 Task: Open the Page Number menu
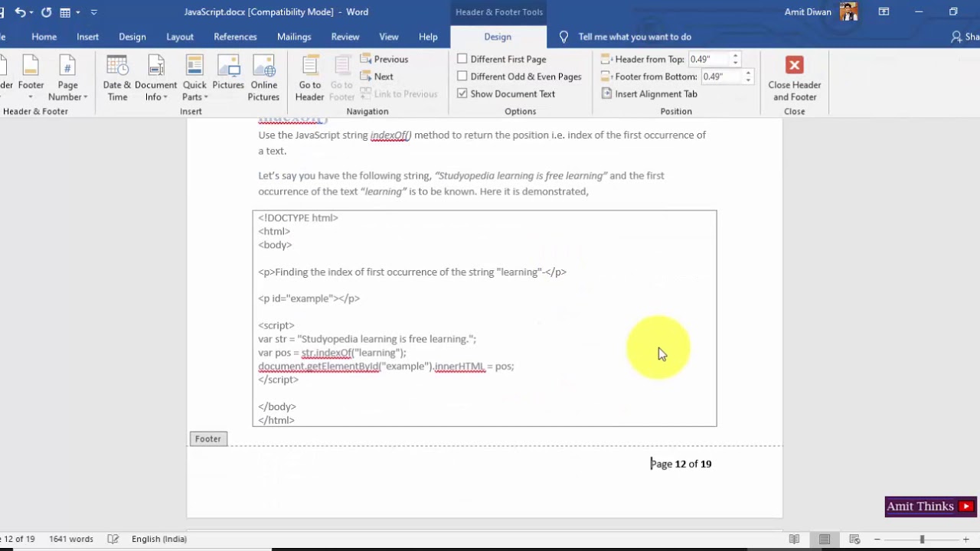point(67,79)
